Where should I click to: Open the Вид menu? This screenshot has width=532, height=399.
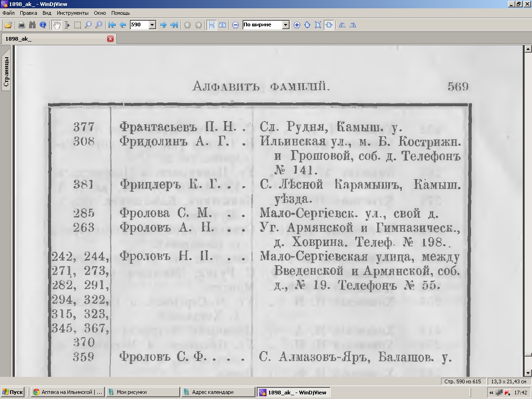tap(47, 13)
